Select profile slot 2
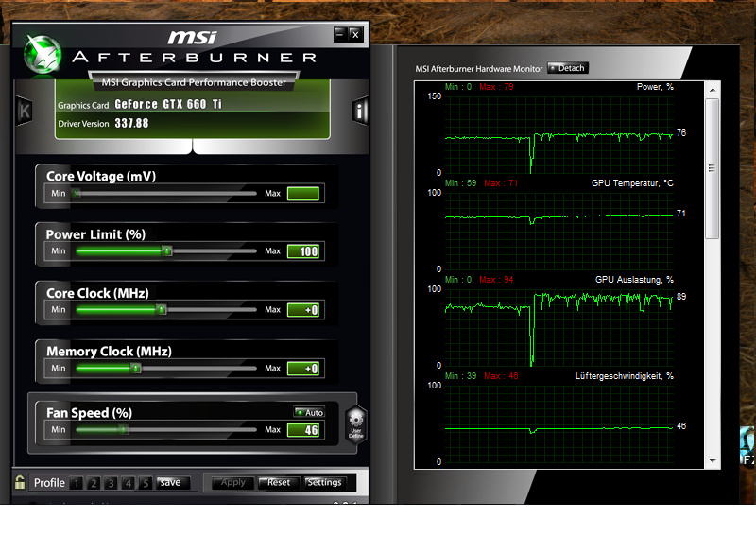The height and width of the screenshot is (552, 756). click(x=94, y=483)
